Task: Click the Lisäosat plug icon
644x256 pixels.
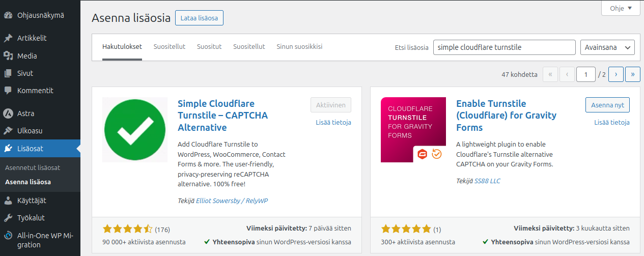Action: (8, 149)
